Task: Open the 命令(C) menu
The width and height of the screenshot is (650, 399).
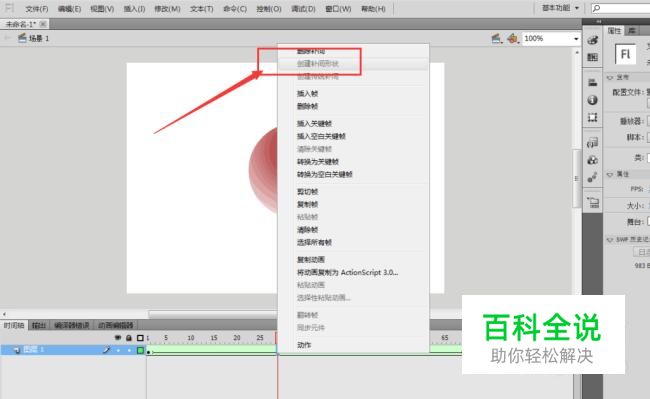Action: (235, 9)
